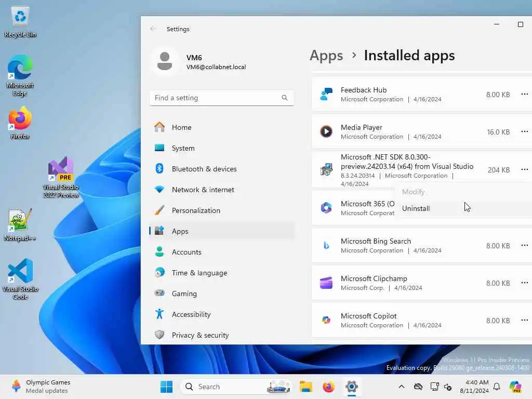Viewport: 532px width, 399px height.
Task: Open Visual Studio 2022 Preview desktop shortcut
Action: pos(61,177)
